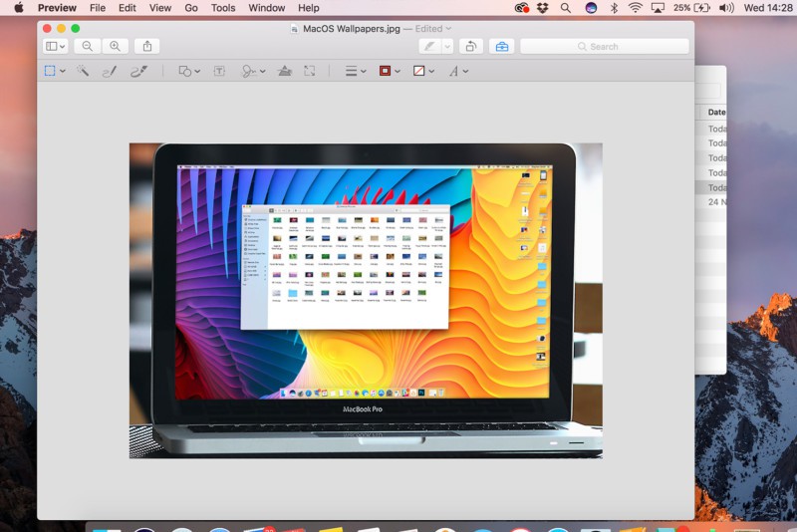Pick the Sketch pen tool
The height and width of the screenshot is (532, 797).
[110, 71]
